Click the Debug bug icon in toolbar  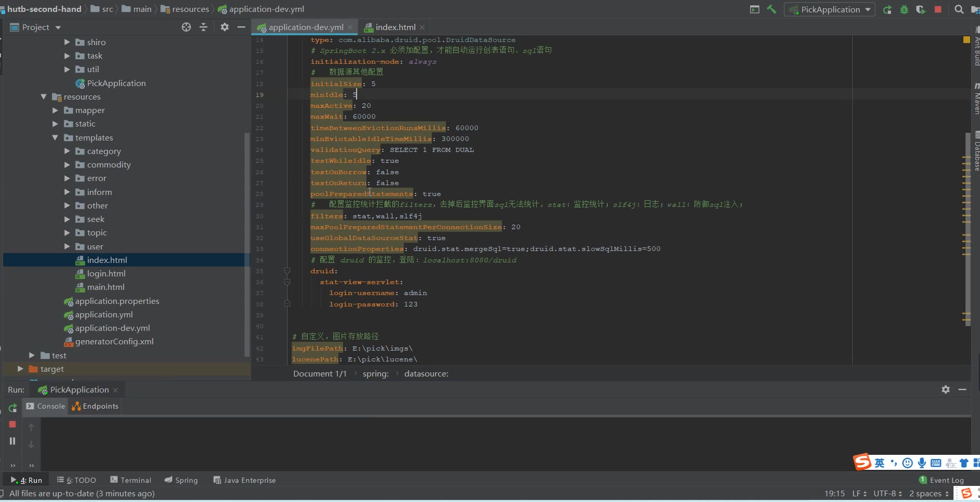(904, 9)
